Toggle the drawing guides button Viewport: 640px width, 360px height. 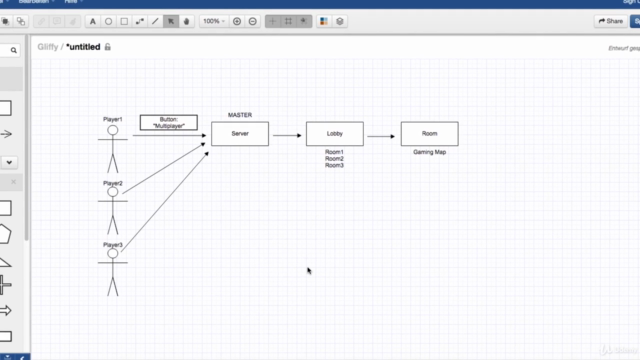[x=273, y=21]
